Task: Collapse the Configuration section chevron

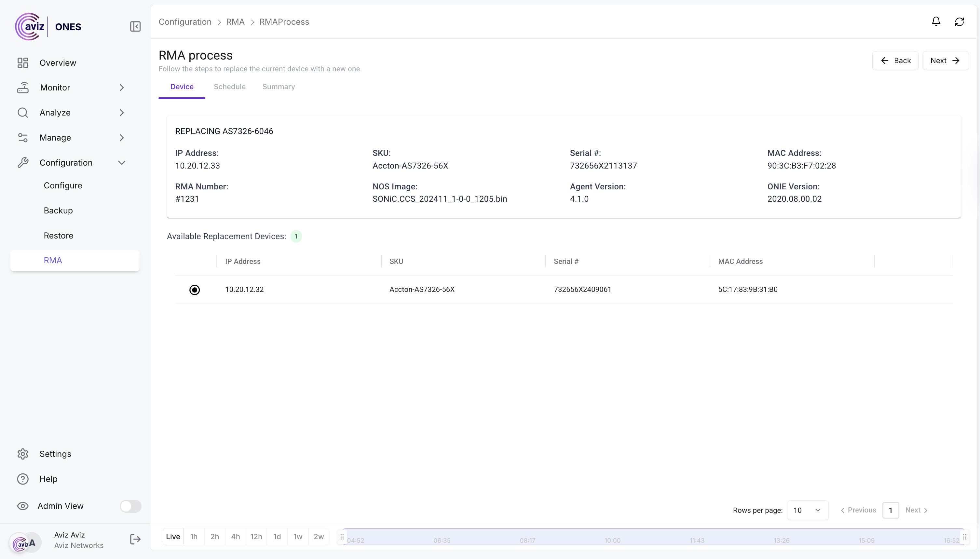Action: (x=122, y=163)
